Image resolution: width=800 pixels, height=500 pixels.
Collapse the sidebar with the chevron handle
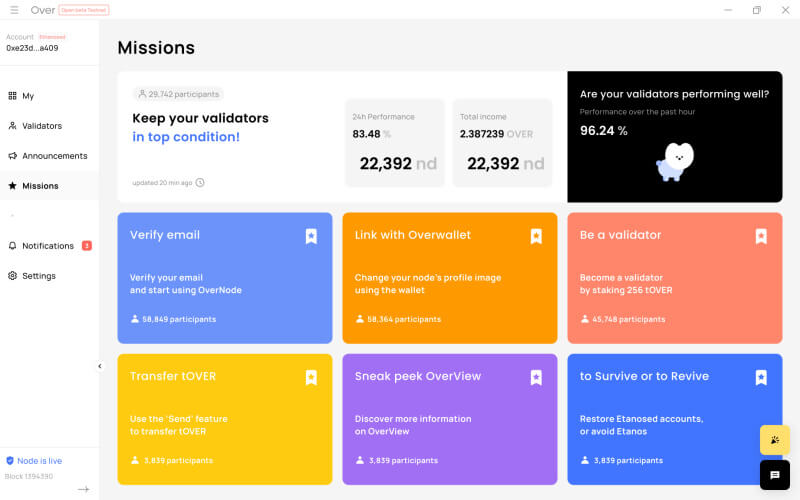pos(99,366)
